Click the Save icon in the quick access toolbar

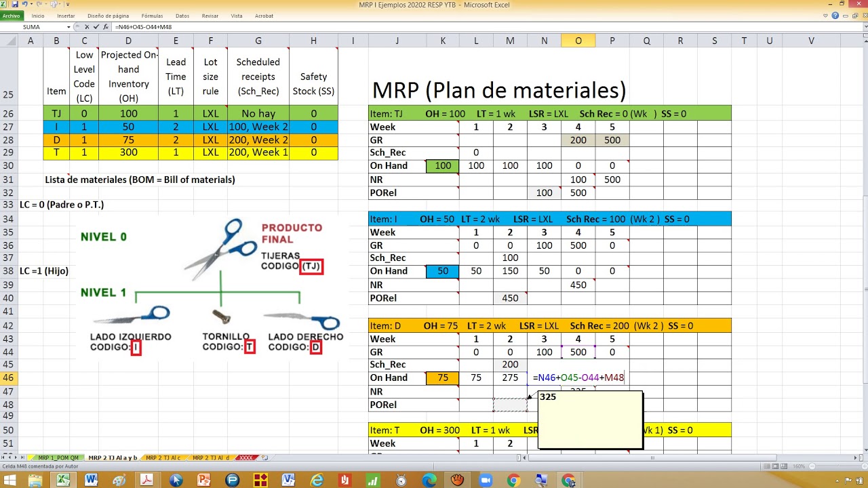(15, 4)
